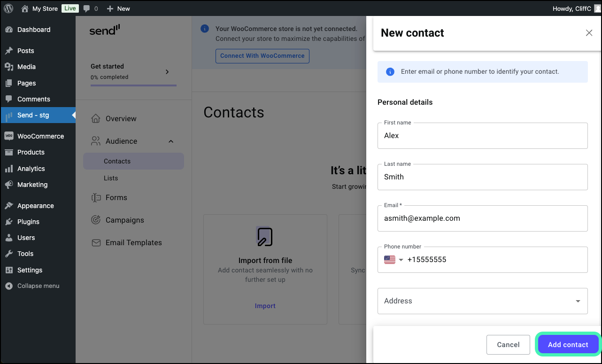Image resolution: width=602 pixels, height=364 pixels.
Task: Click the Get started progress bar
Action: [x=133, y=85]
